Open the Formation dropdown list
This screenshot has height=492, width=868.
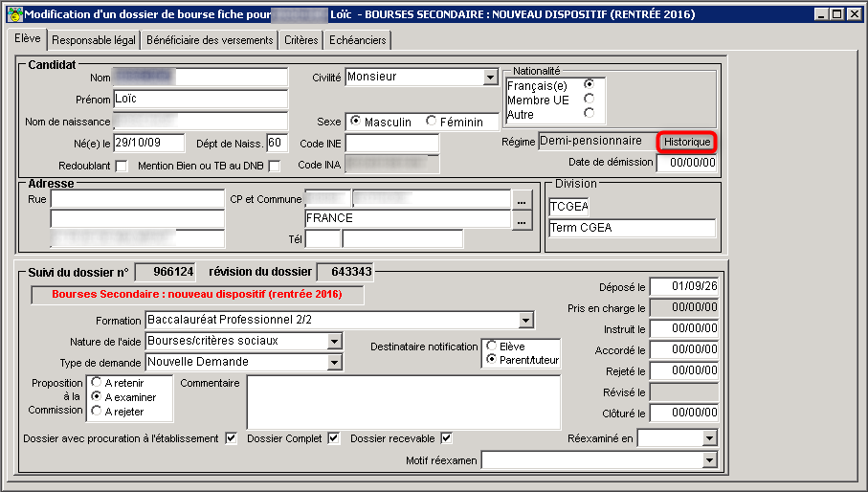[526, 320]
